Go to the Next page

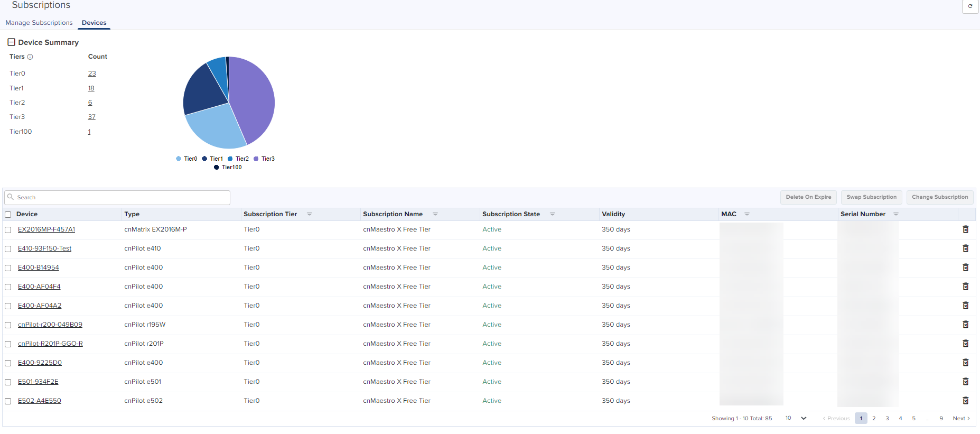point(961,418)
